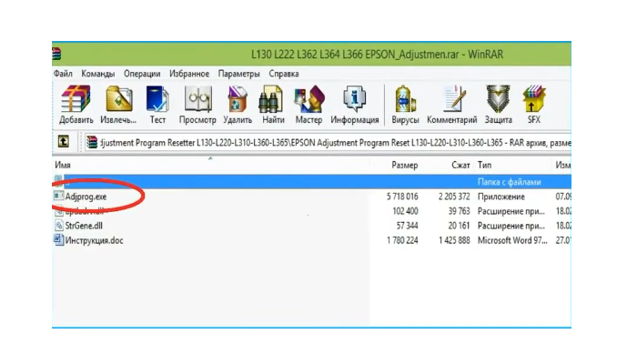
Task: Click packed size value 39 763
Action: [459, 211]
